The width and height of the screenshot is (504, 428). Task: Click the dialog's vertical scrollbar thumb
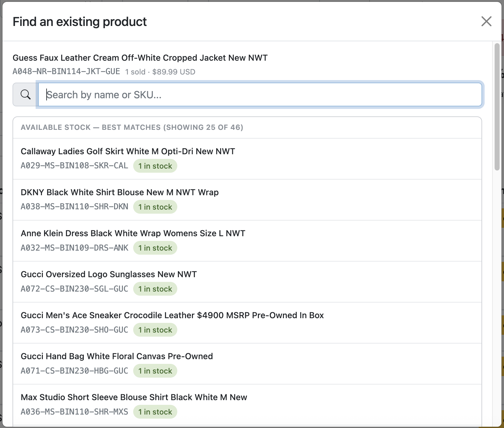tap(497, 107)
